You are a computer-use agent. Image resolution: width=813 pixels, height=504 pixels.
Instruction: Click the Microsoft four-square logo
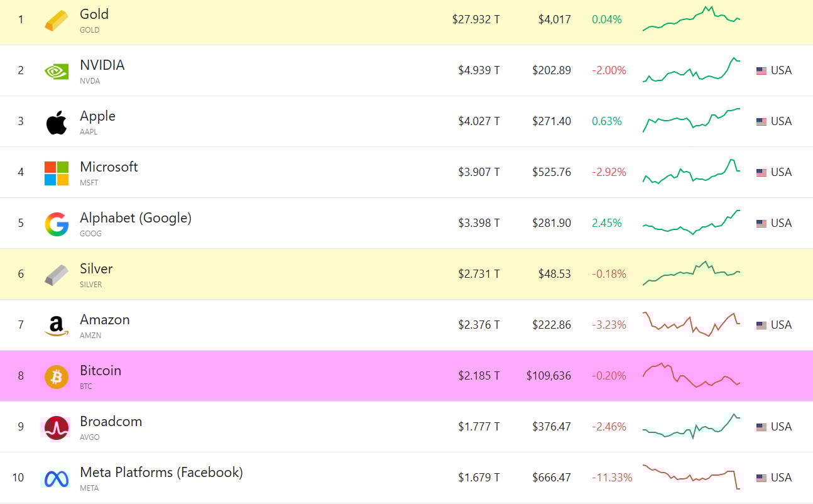[x=56, y=172]
